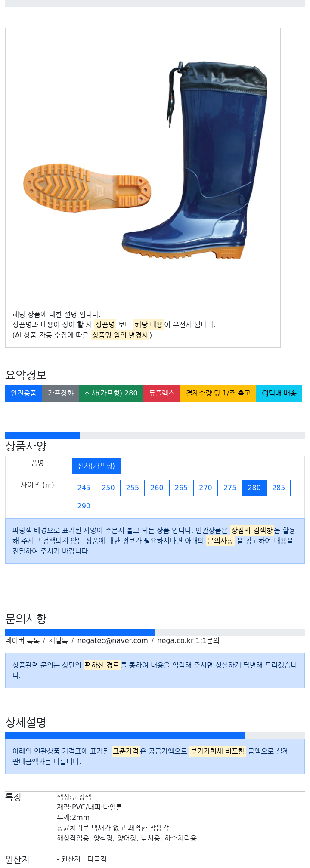310x868 pixels.
Task: Open the negatec@naver.com email contact
Action: click(113, 640)
